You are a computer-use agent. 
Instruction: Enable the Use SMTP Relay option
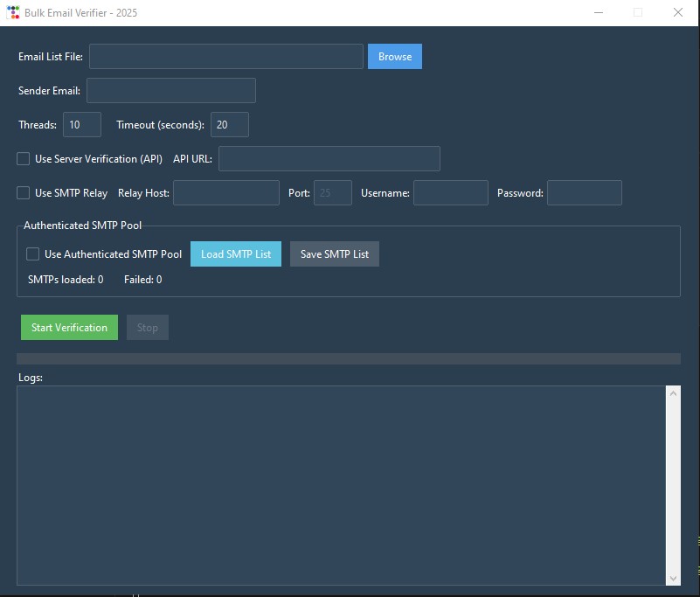[x=23, y=192]
